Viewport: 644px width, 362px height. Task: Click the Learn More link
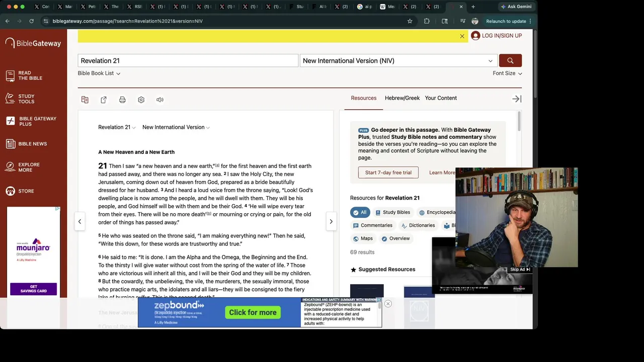pyautogui.click(x=442, y=172)
